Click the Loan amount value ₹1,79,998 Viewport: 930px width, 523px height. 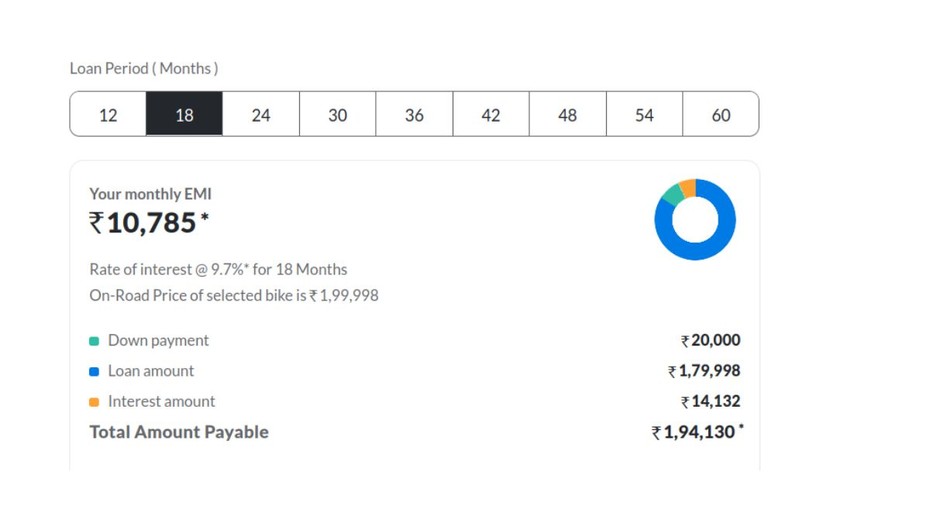click(x=704, y=371)
